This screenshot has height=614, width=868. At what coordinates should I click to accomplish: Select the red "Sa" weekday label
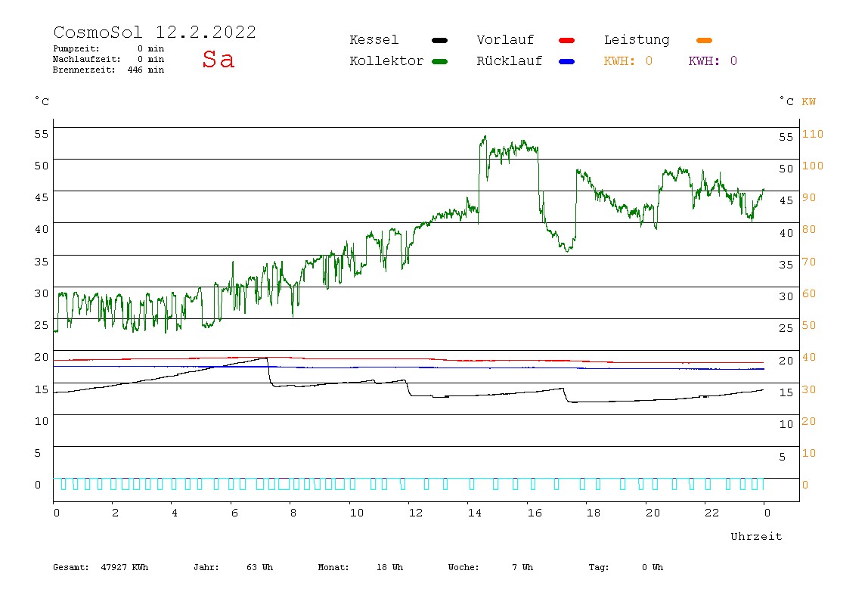218,59
